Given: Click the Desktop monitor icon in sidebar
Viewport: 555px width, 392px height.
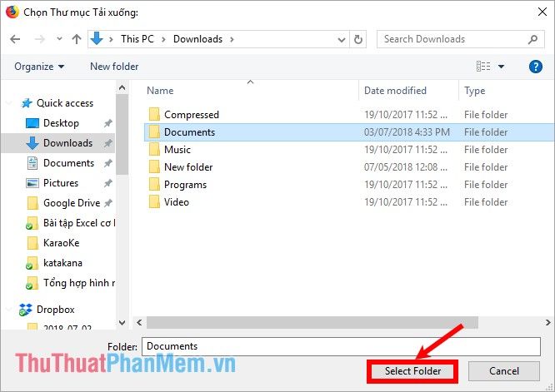Looking at the screenshot, I should click(x=32, y=123).
